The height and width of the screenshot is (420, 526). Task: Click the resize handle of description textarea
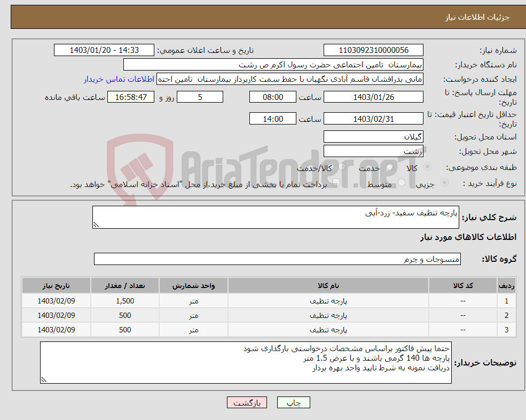(96, 225)
